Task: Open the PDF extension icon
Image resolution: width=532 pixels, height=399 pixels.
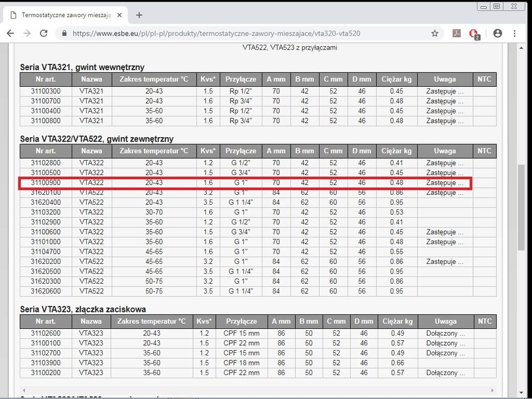Action: 456,33
